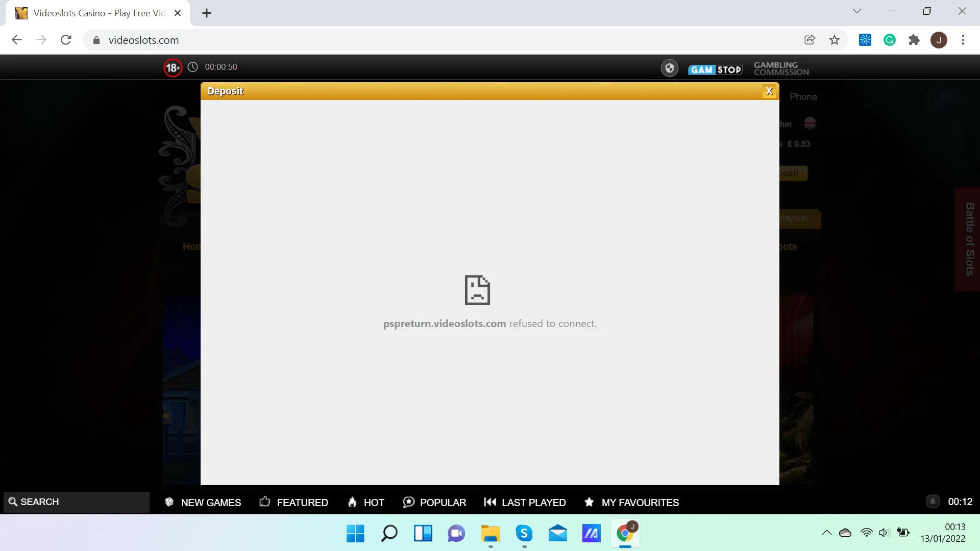Click the sad page error icon
This screenshot has height=551, width=980.
click(x=477, y=290)
